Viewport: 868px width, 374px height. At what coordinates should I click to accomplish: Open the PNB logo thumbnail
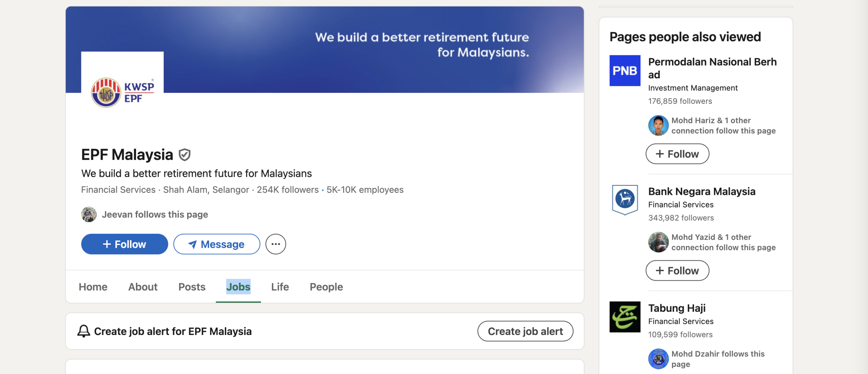(625, 71)
